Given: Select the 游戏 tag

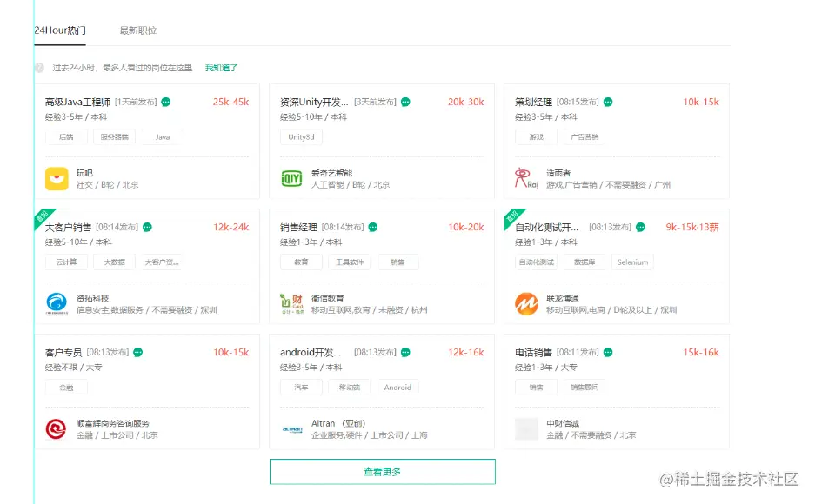Looking at the screenshot, I should tap(536, 137).
